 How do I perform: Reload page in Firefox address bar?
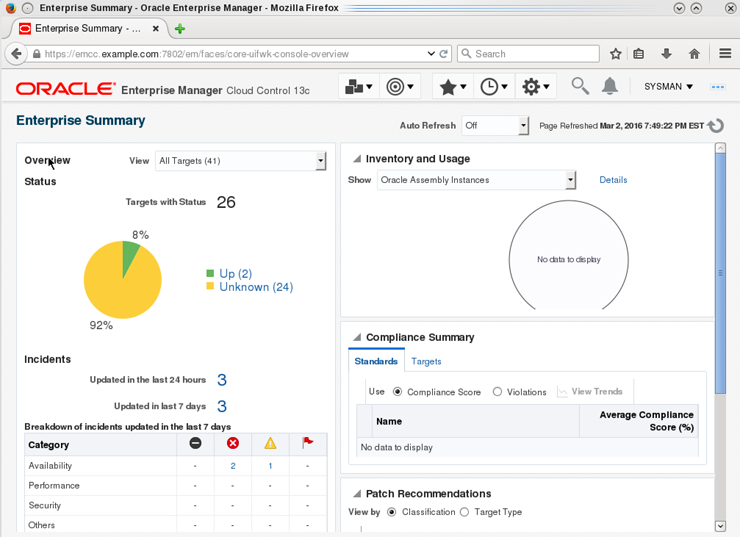(443, 54)
